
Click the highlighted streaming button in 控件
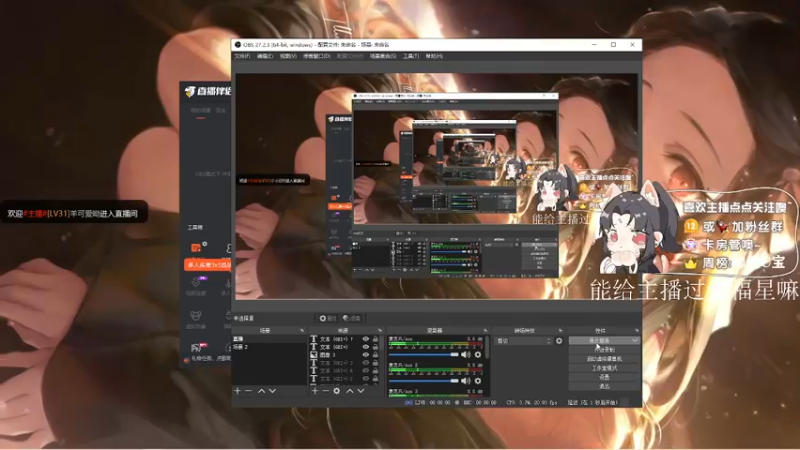[604, 340]
